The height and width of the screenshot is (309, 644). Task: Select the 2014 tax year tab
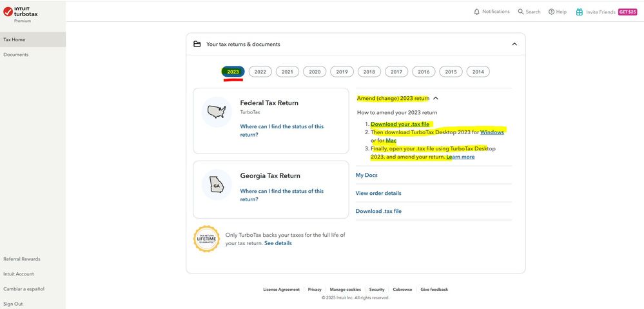point(478,72)
